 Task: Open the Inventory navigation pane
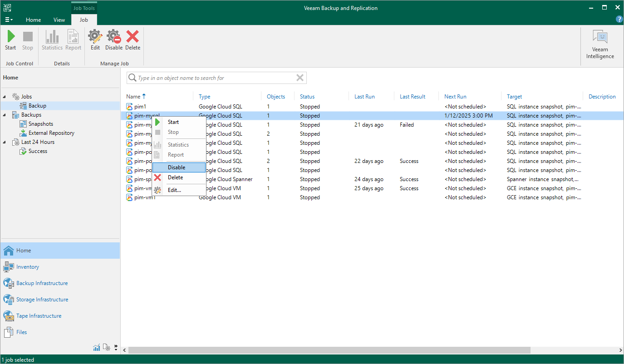[x=60, y=267]
